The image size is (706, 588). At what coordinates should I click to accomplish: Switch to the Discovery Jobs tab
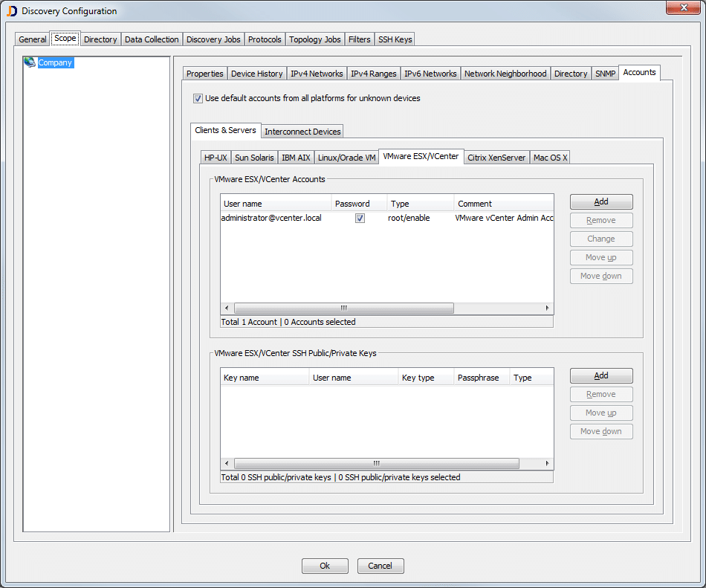213,39
